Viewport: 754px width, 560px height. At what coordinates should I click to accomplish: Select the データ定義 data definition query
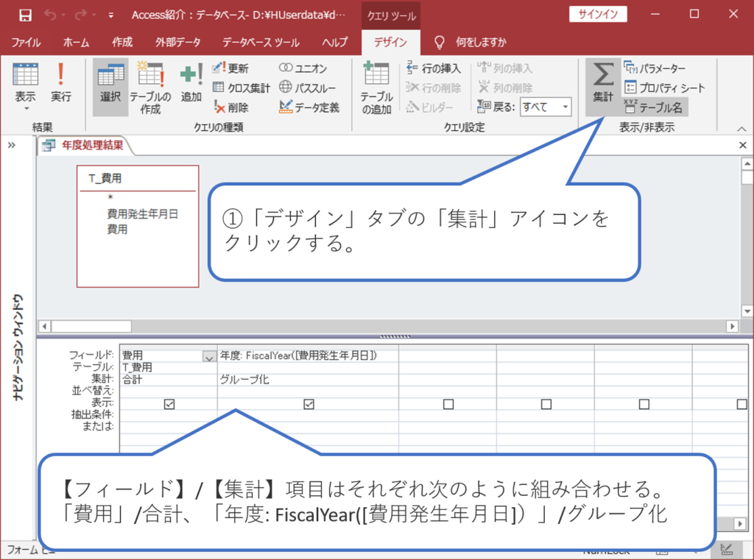pos(309,107)
